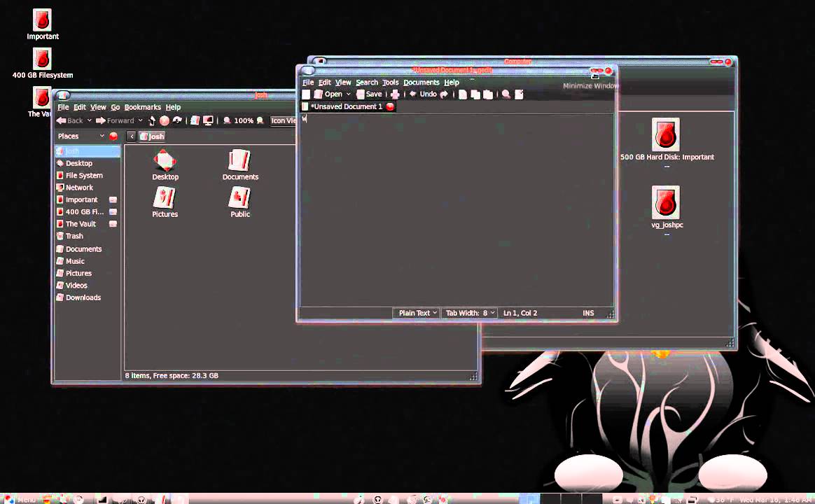The image size is (815, 504).
Task: Eject The Vault volume in sidebar
Action: (x=113, y=224)
